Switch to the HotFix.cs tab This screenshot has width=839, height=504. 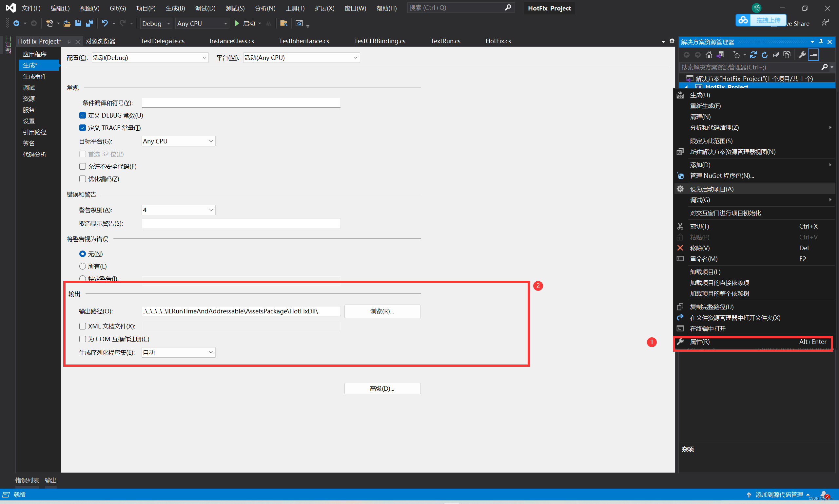[498, 41]
